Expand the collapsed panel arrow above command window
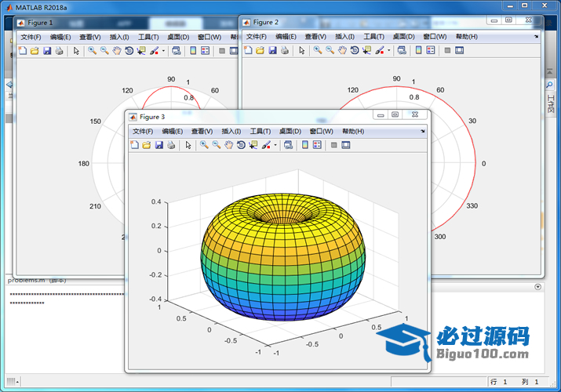 pyautogui.click(x=537, y=287)
